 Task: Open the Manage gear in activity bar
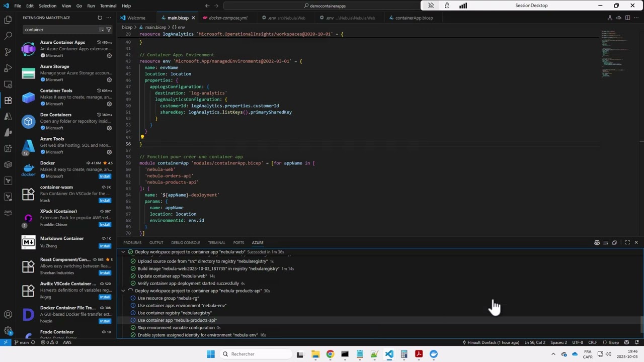point(8,331)
